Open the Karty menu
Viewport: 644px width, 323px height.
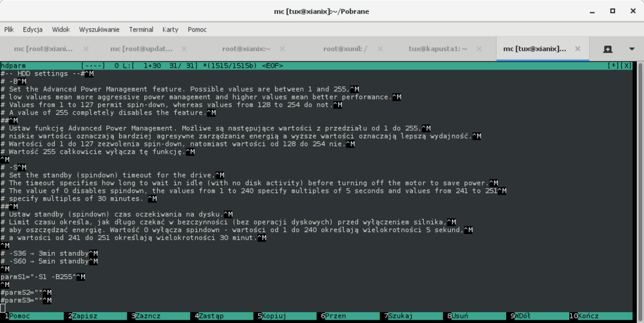(x=171, y=29)
